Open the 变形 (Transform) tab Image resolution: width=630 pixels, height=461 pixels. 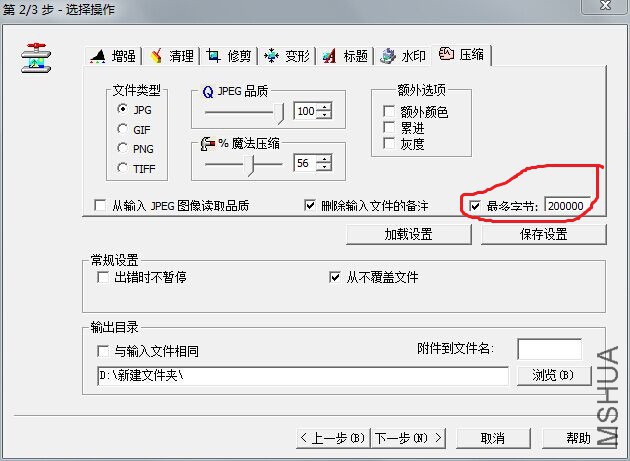(287, 56)
